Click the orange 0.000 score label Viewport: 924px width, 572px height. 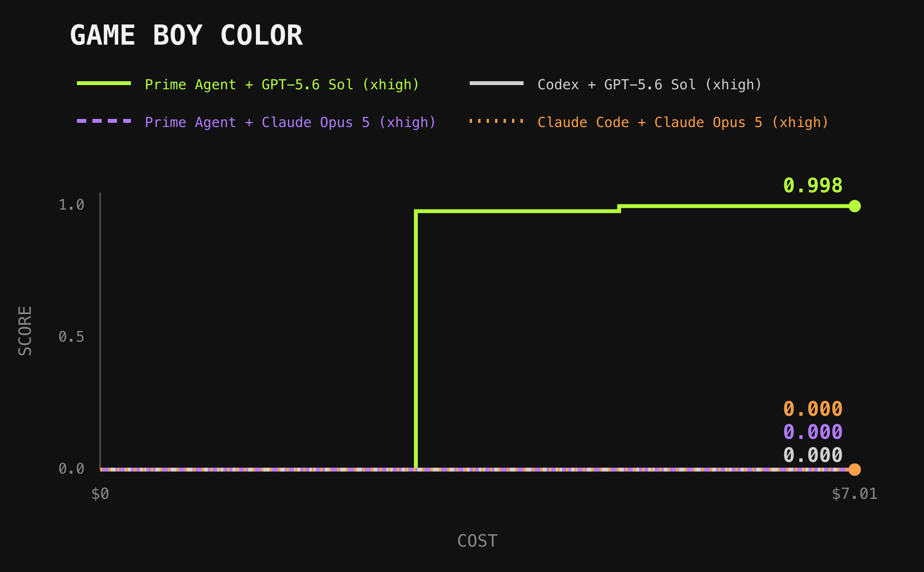(x=813, y=409)
